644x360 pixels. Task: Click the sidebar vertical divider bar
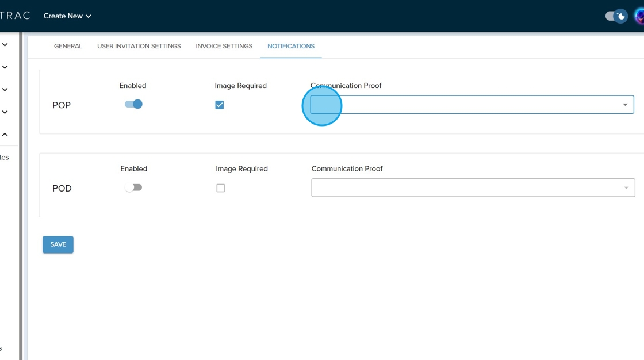(21, 196)
